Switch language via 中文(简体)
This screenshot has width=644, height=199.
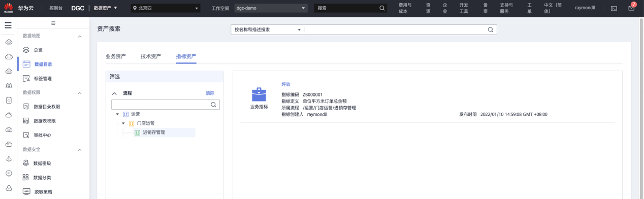point(553,8)
